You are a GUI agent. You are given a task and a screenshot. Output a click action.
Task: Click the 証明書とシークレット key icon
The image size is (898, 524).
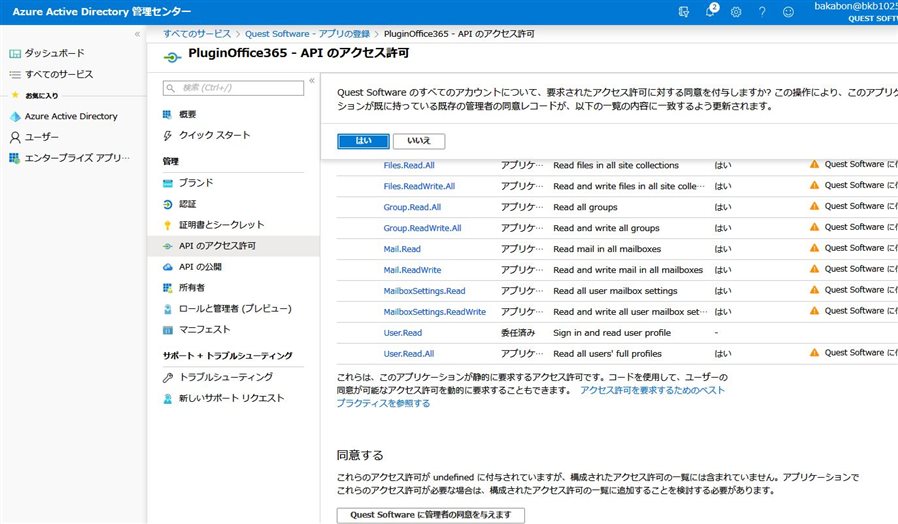tap(167, 225)
